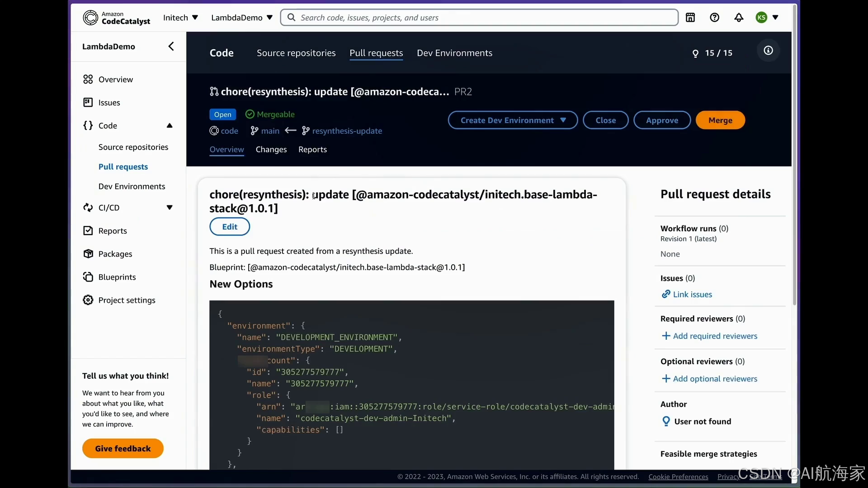Click the Give feedback button
This screenshot has height=488, width=868.
pos(123,448)
